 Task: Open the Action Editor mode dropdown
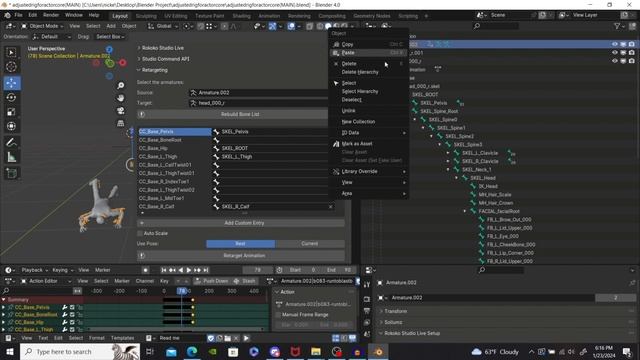pyautogui.click(x=46, y=281)
